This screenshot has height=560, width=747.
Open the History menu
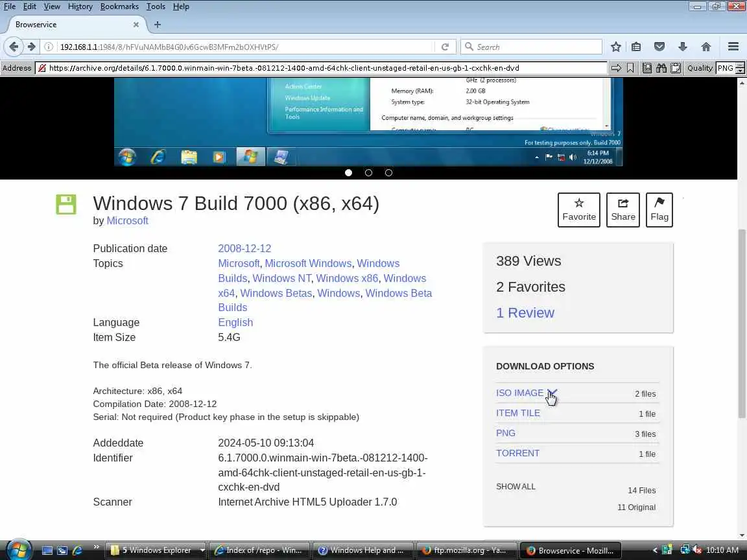point(80,6)
